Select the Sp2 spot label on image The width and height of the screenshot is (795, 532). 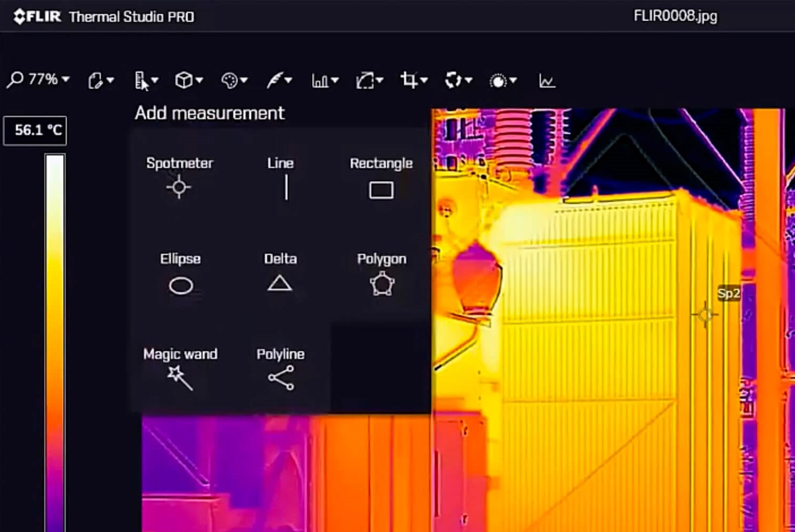pos(729,293)
